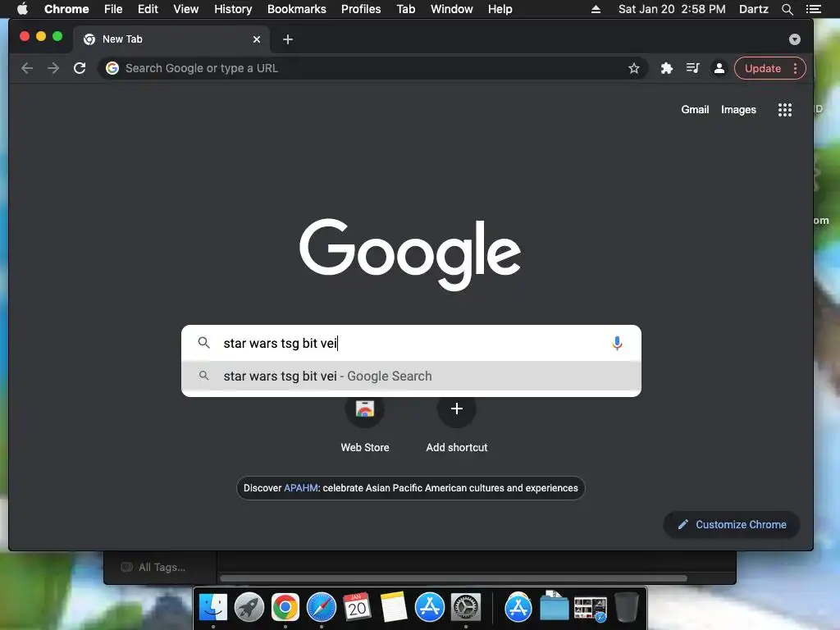Click the browser back arrow
The height and width of the screenshot is (630, 840).
pos(27,68)
